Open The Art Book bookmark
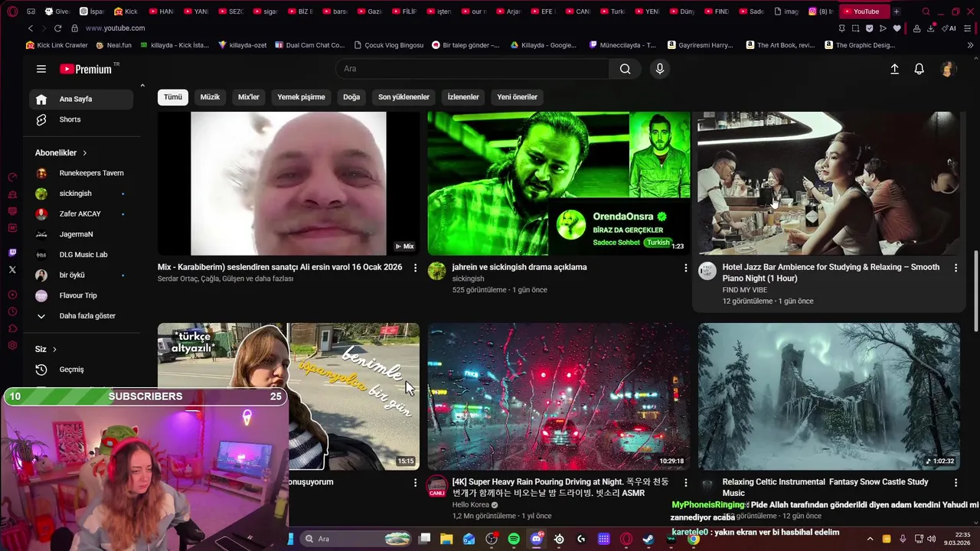 [x=779, y=45]
